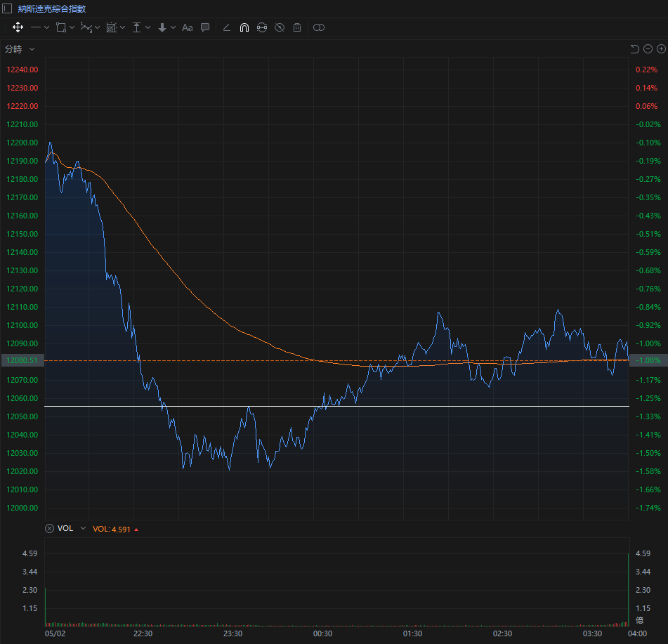Click the -1.08% percent change tag
668x644 pixels.
point(648,360)
